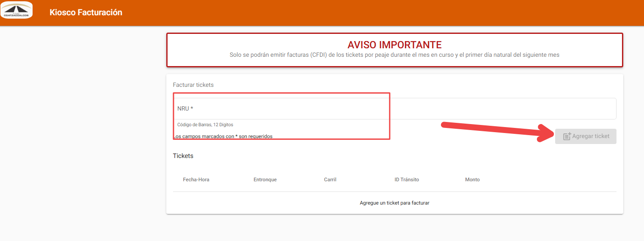
Task: Click the Coatzacoalcos logo in the header
Action: pos(17,10)
